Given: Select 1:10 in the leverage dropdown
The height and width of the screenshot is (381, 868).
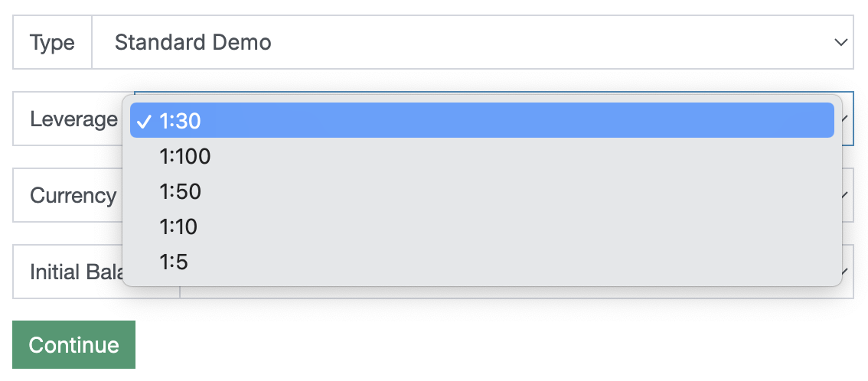Looking at the screenshot, I should [x=178, y=226].
